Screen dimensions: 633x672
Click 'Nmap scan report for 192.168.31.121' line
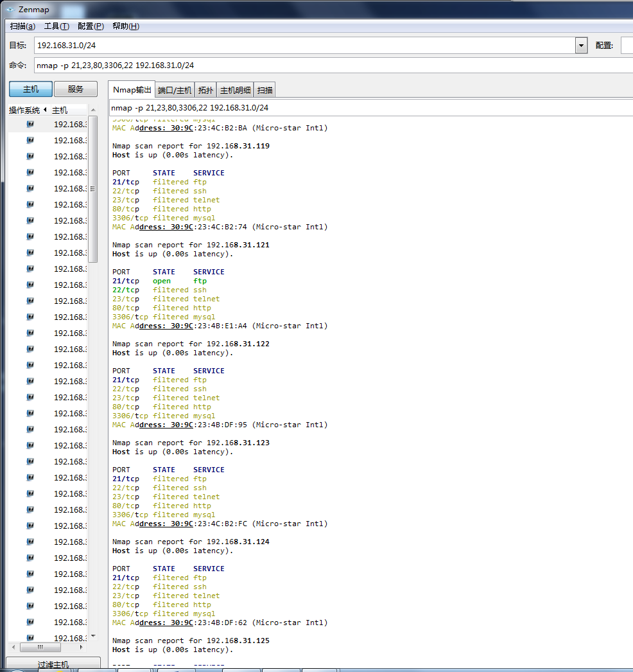tap(191, 245)
